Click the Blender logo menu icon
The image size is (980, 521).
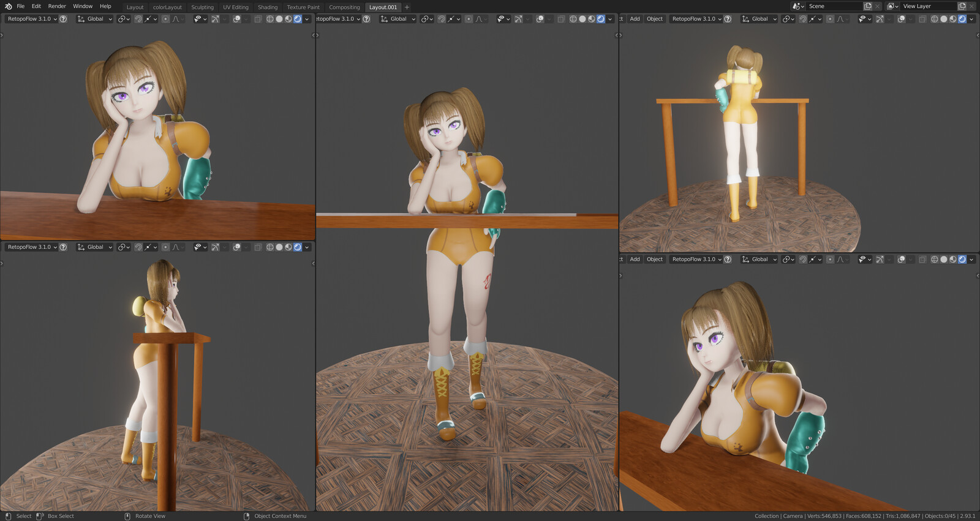coord(8,6)
